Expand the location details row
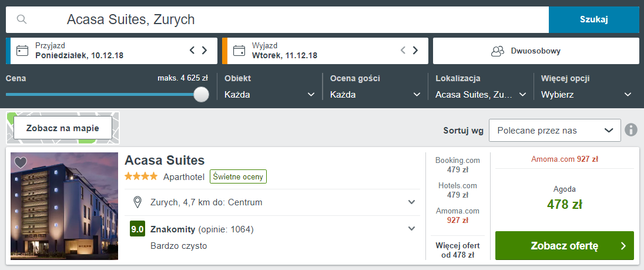The image size is (644, 270). coord(411,202)
